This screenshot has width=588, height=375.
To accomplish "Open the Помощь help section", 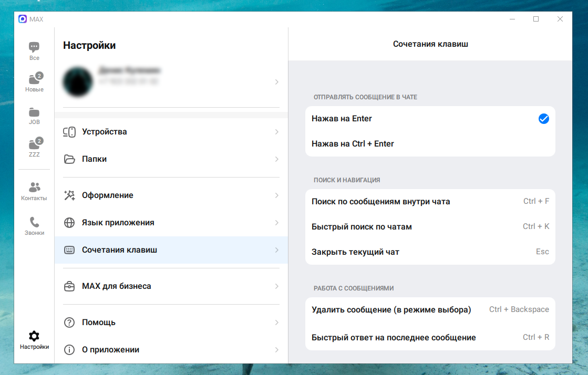I will tap(99, 322).
